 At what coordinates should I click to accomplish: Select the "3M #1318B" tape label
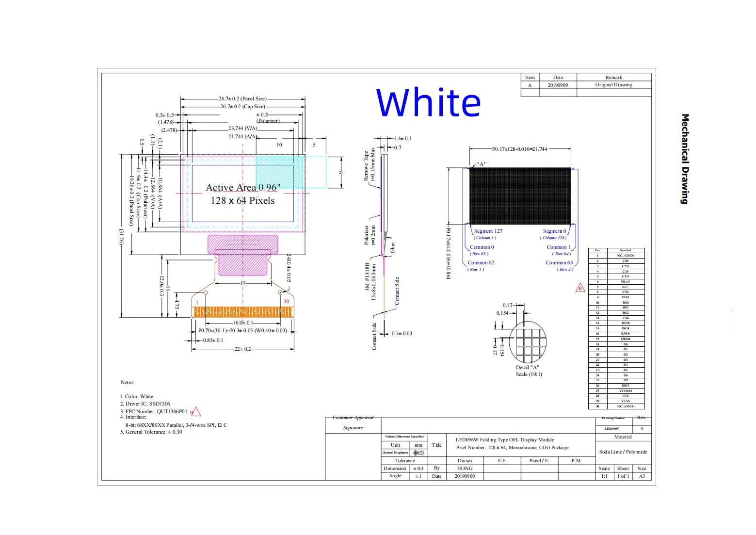tap(367, 277)
